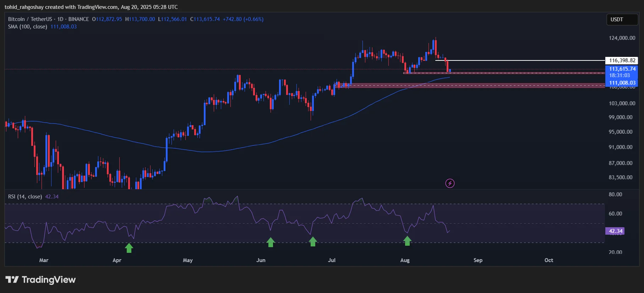Click the Apr label on the time axis
The image size is (644, 293).
(x=117, y=260)
